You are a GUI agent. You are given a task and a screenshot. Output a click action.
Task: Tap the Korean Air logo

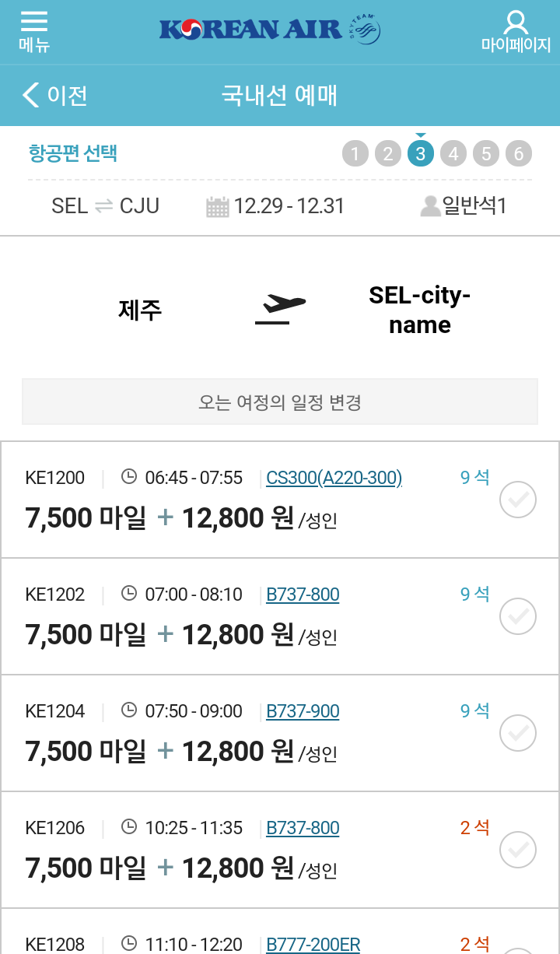click(x=269, y=30)
